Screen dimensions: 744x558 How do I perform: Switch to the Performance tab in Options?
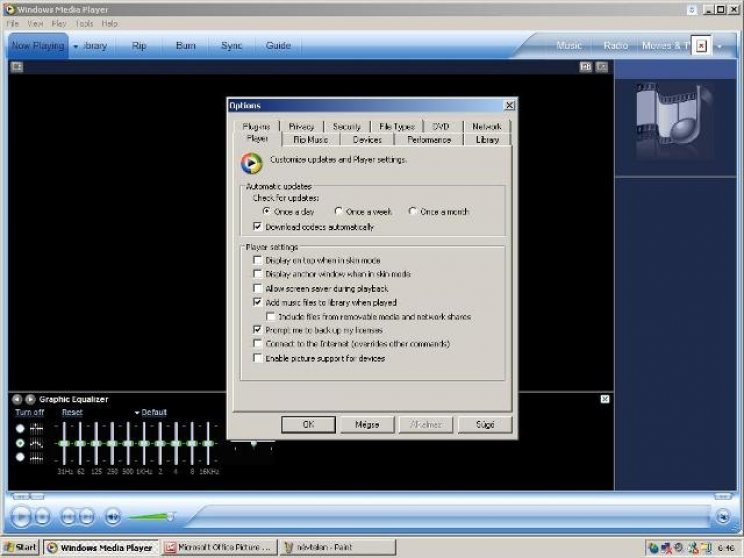(429, 140)
